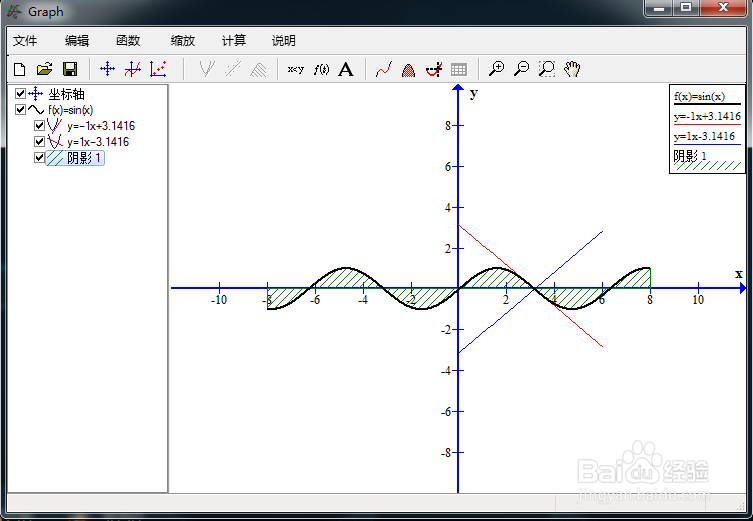Screen dimensions: 753x521
Task: Select y=1x-3.1416 normal entry
Action: click(x=98, y=142)
